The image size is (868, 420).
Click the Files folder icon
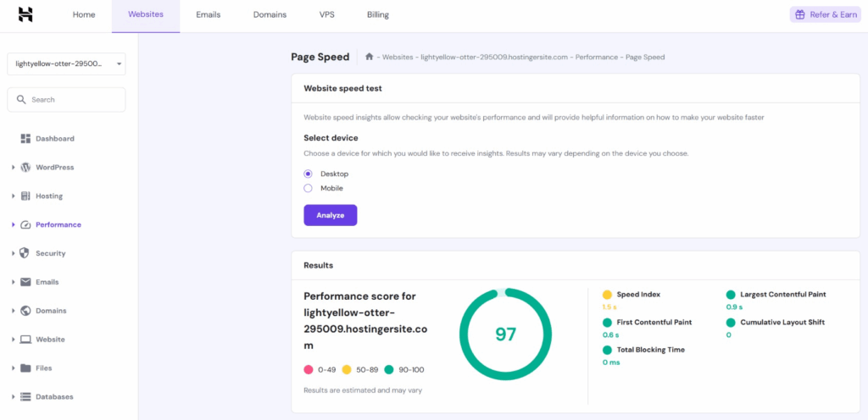pyautogui.click(x=25, y=368)
